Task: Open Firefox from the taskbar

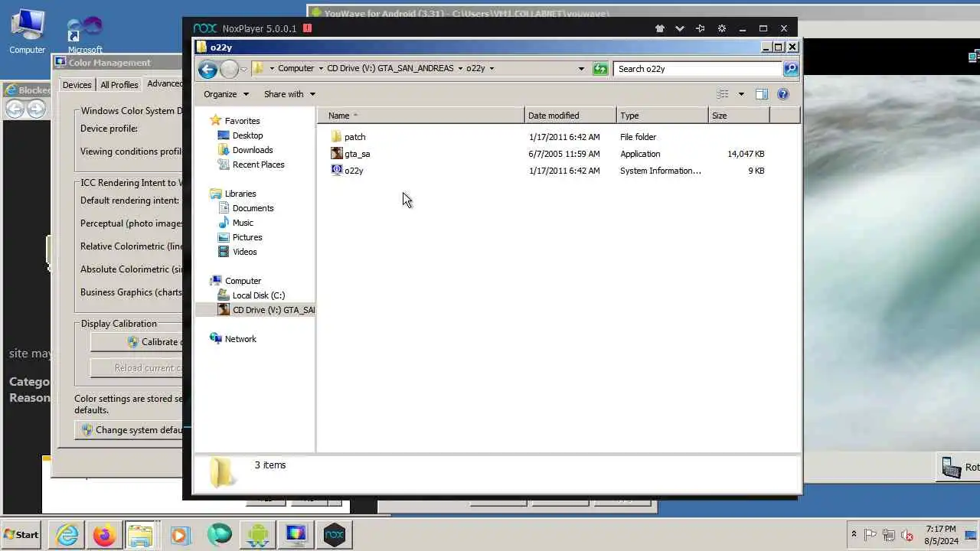Action: [x=104, y=535]
